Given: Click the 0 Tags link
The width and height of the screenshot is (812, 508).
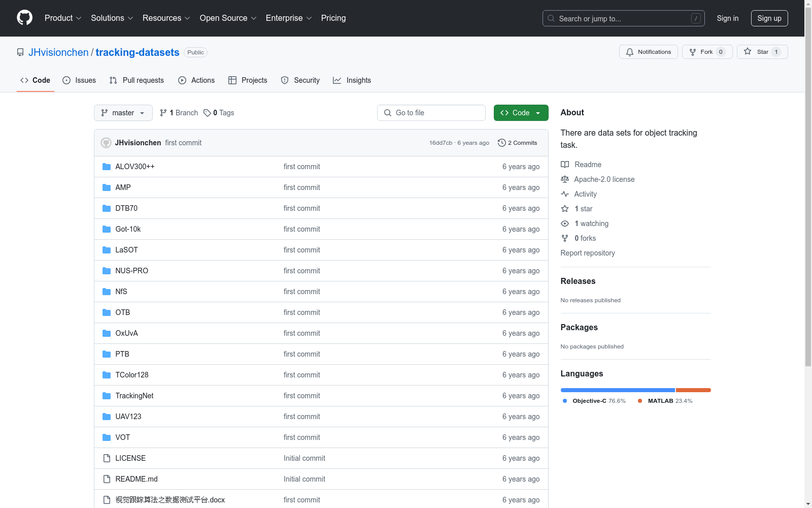Looking at the screenshot, I should click(219, 113).
